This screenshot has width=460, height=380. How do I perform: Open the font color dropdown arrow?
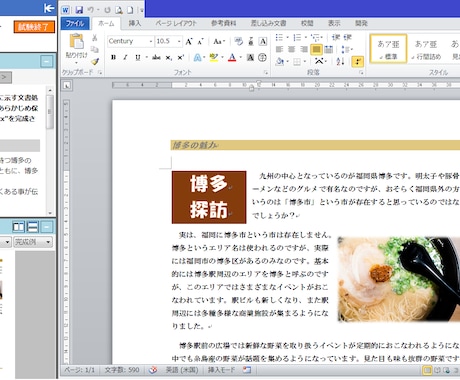coord(241,58)
